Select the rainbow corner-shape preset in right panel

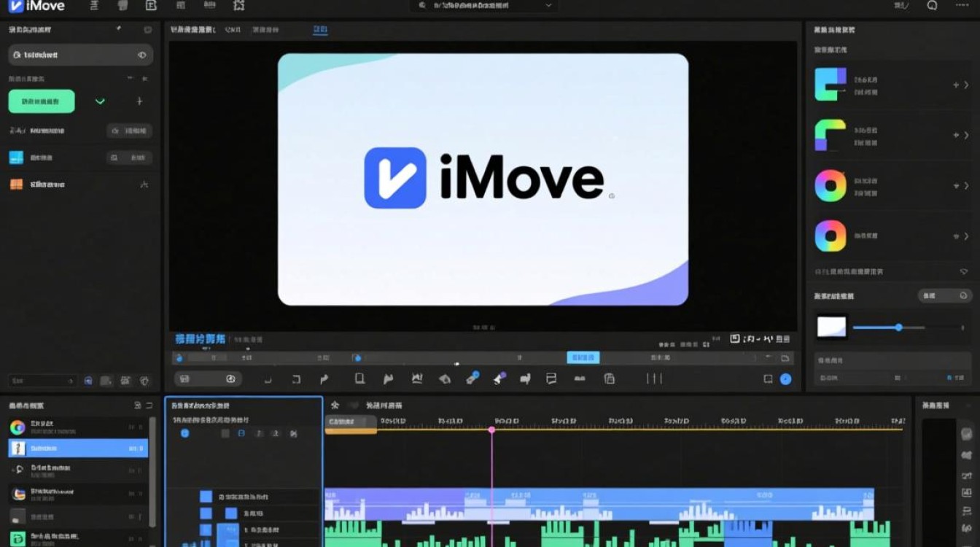(x=830, y=135)
